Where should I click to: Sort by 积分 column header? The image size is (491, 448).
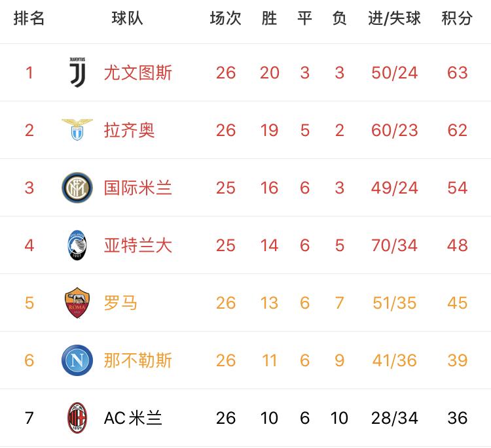457,18
